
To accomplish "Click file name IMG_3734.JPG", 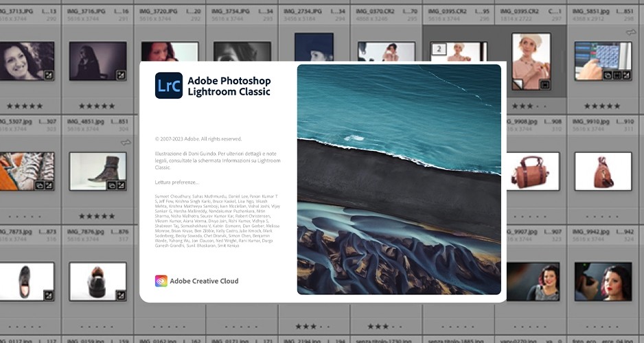I will [231, 11].
